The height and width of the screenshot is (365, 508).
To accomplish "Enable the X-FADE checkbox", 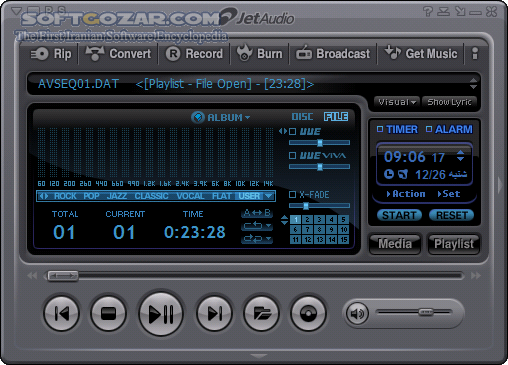I will point(293,194).
